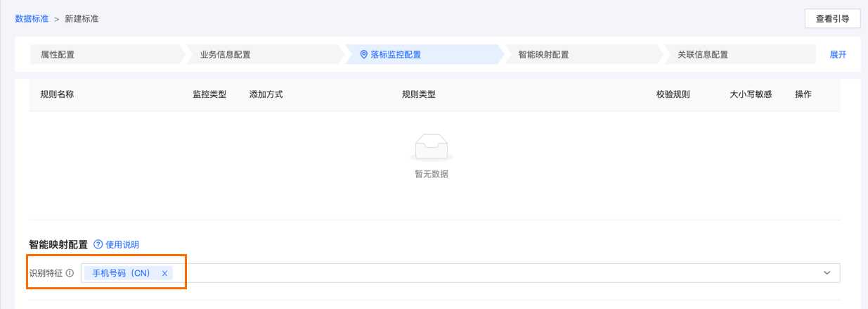Go to the 属性配置 step

[107, 54]
